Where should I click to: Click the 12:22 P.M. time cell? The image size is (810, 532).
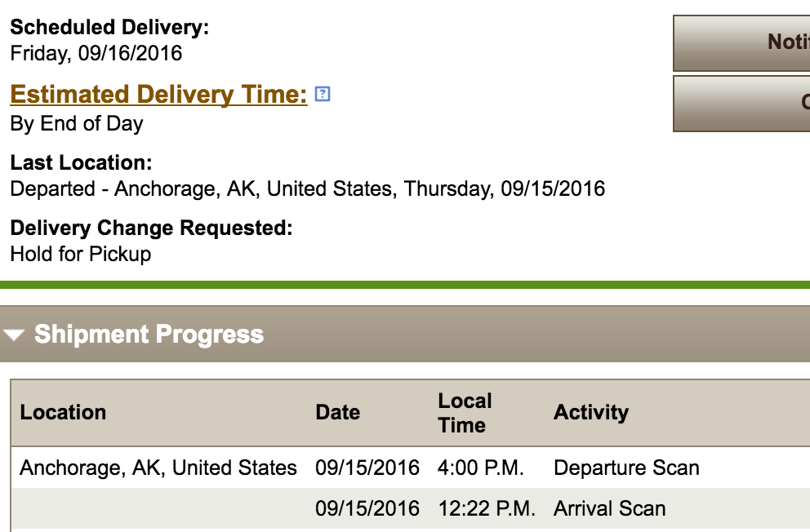487,508
